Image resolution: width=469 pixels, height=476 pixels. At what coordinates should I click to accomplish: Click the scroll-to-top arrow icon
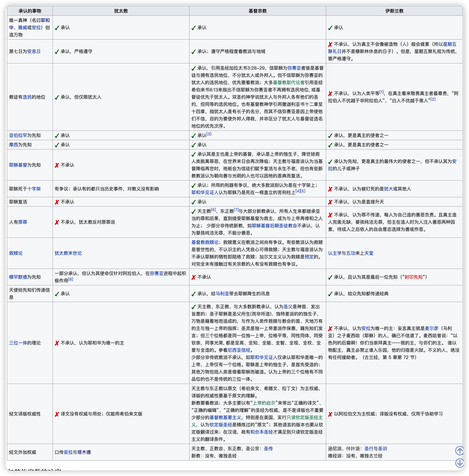459,451
